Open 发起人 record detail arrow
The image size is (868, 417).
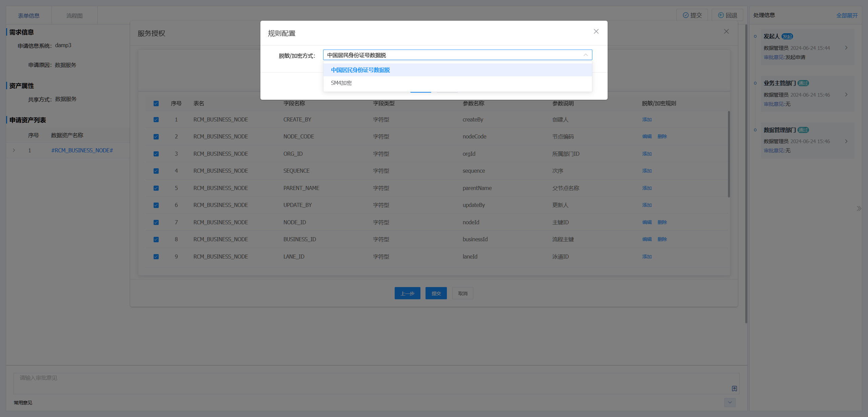tap(846, 48)
